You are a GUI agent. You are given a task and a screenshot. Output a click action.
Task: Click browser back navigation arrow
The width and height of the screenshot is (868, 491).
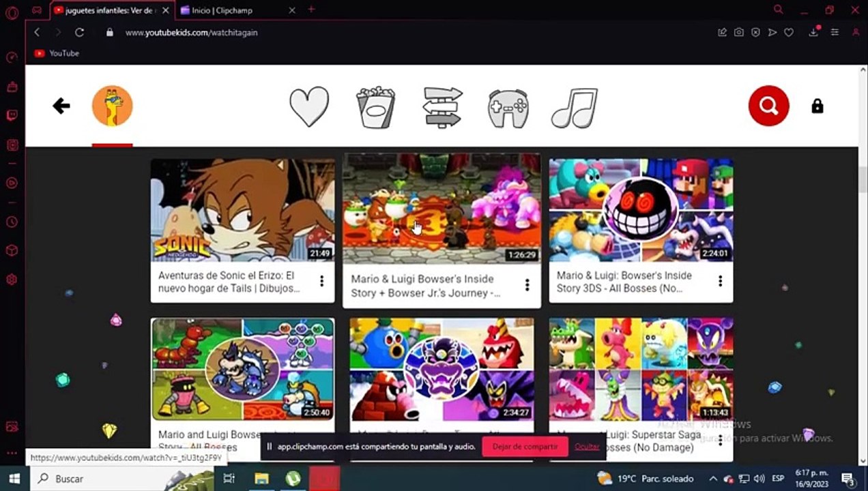tap(37, 32)
